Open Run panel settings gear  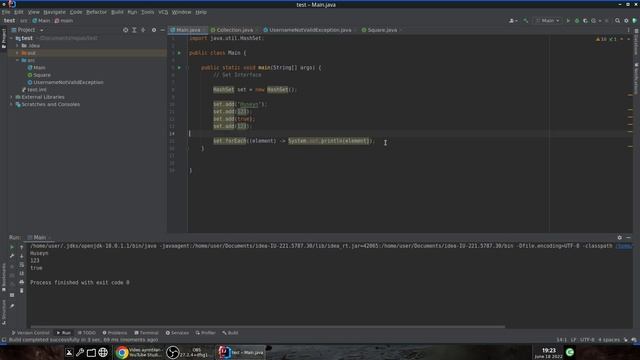point(620,237)
